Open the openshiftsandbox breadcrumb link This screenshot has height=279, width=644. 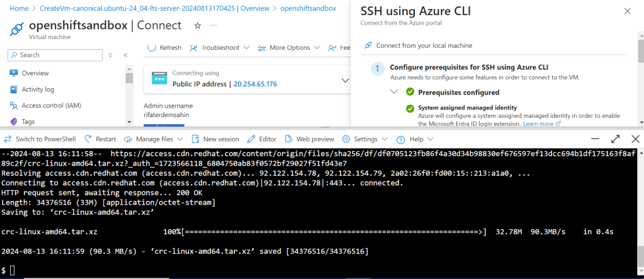tap(308, 8)
